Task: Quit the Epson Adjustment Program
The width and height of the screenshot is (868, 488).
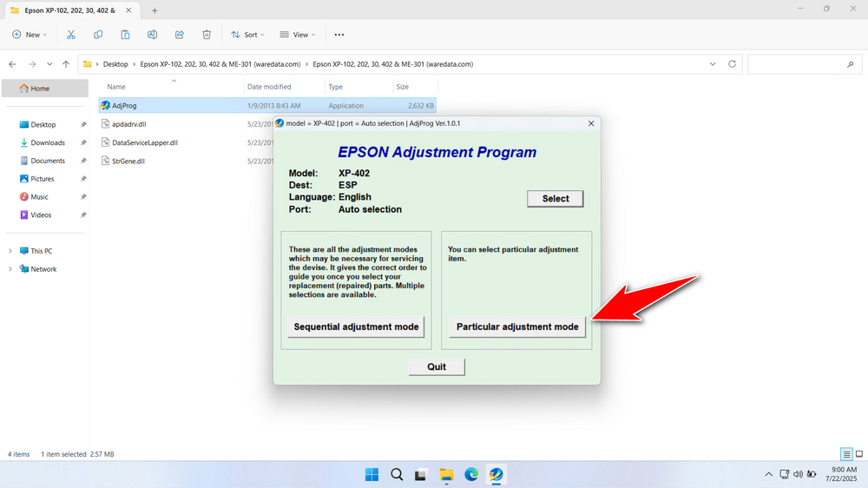Action: coord(437,366)
